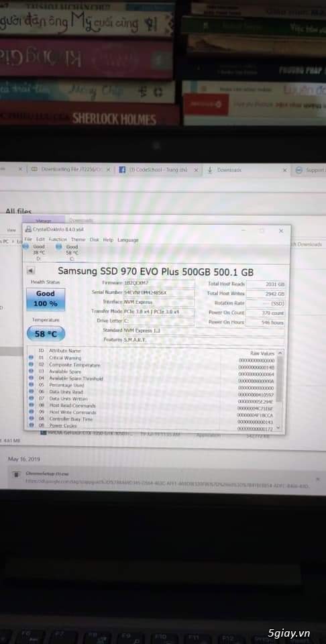This screenshot has width=326, height=644.
Task: Select the Critical Warning attribute row
Action: (152, 358)
